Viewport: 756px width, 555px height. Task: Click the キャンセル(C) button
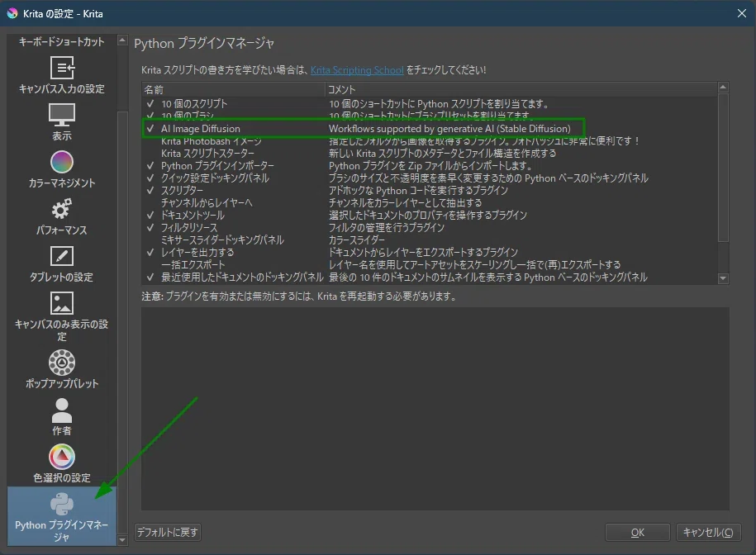click(708, 533)
